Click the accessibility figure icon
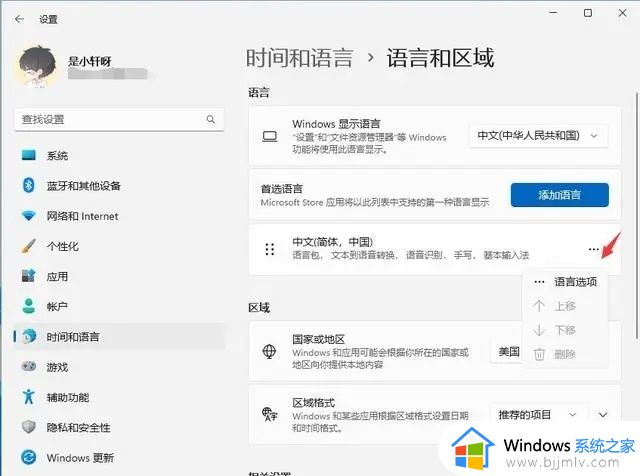The width and height of the screenshot is (640, 476). pos(29,396)
